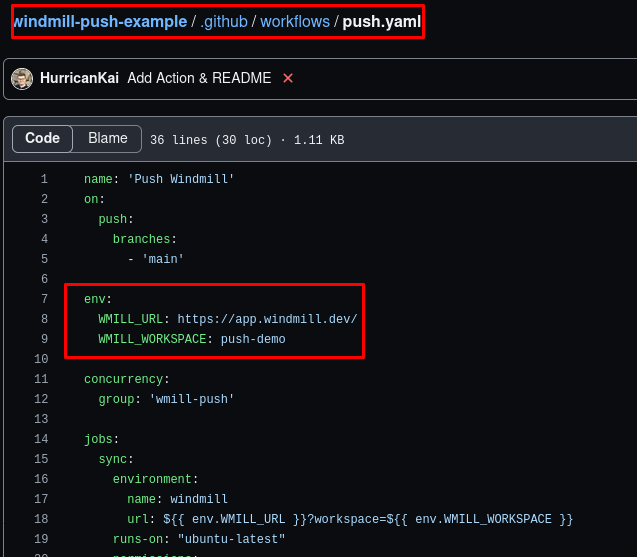Click the 'jobs:' key

[101, 439]
